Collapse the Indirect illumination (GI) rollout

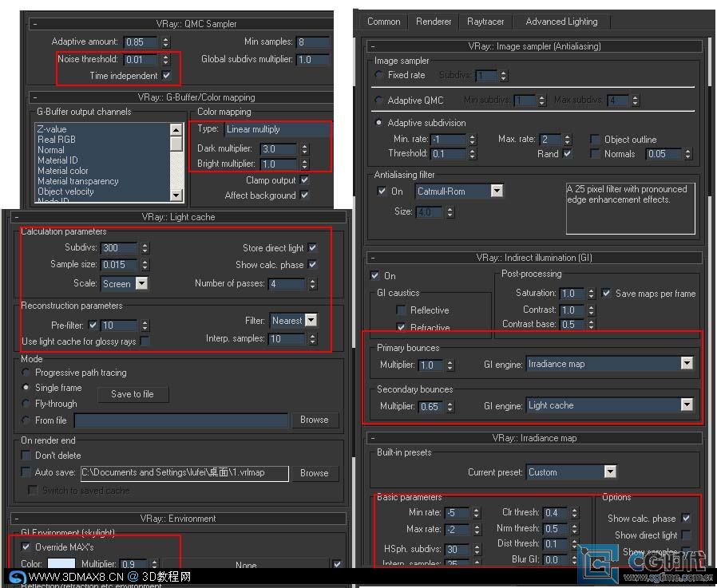(x=373, y=258)
